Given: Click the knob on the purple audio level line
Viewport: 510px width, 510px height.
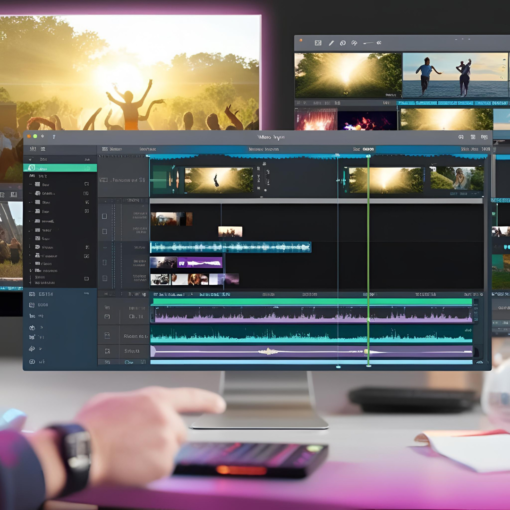Looking at the screenshot, I should [x=366, y=351].
